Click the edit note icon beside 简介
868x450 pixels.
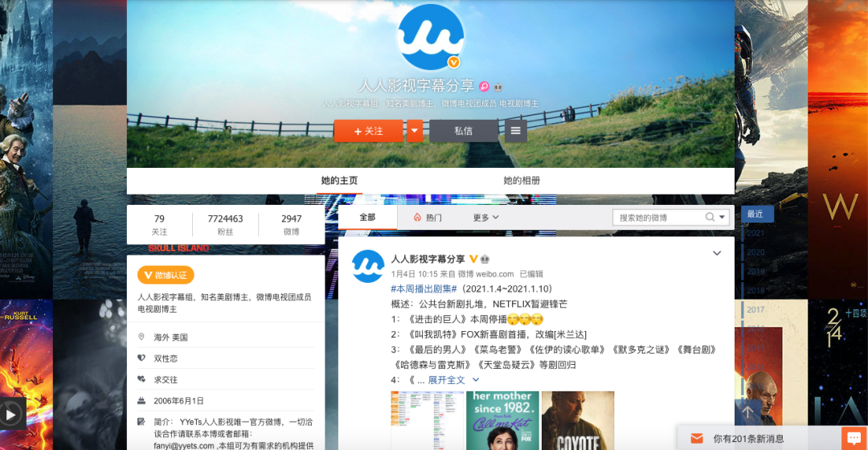[141, 422]
